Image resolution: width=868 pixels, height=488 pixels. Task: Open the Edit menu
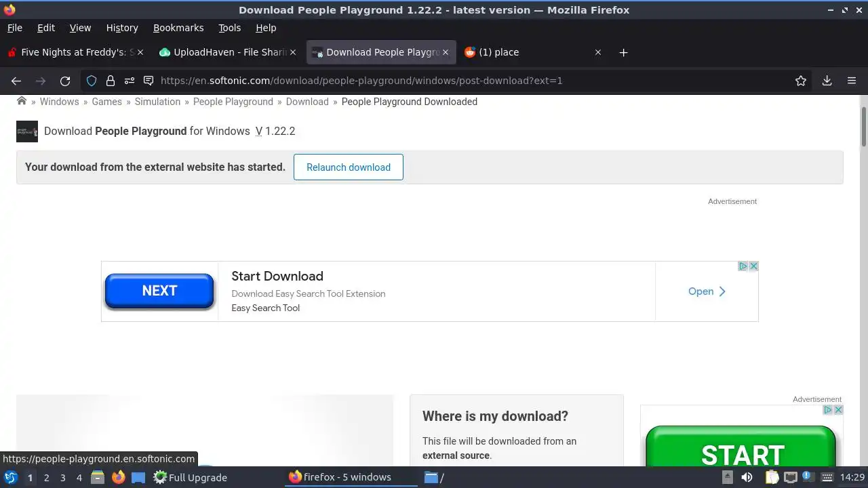[x=46, y=28]
